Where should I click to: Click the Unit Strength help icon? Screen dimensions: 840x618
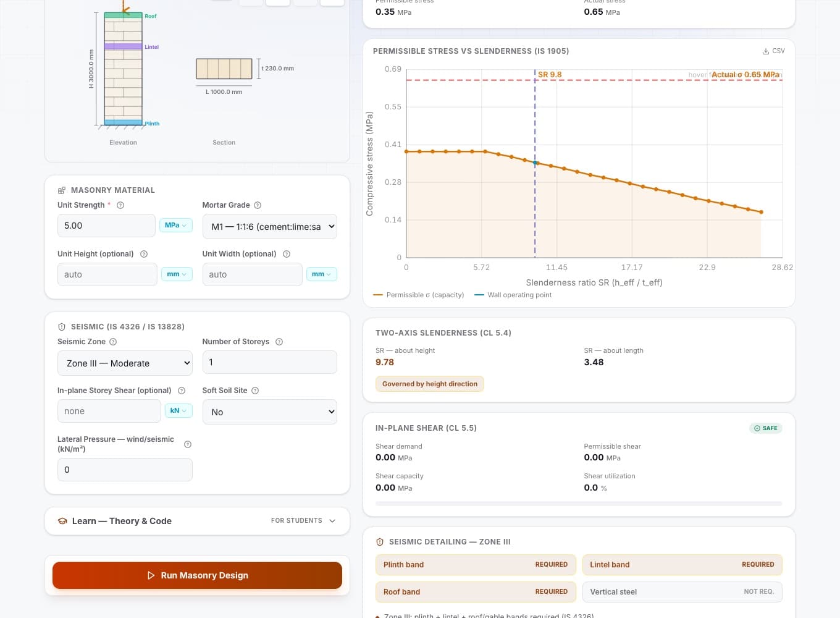[120, 205]
